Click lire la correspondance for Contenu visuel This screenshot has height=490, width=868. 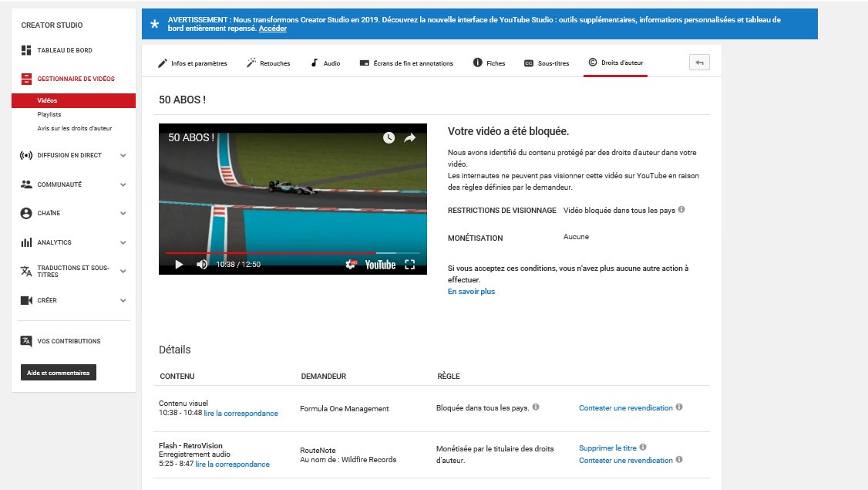(241, 413)
